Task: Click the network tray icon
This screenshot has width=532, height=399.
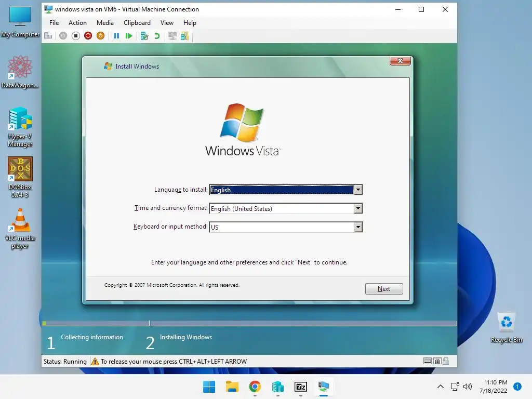Action: pyautogui.click(x=455, y=387)
